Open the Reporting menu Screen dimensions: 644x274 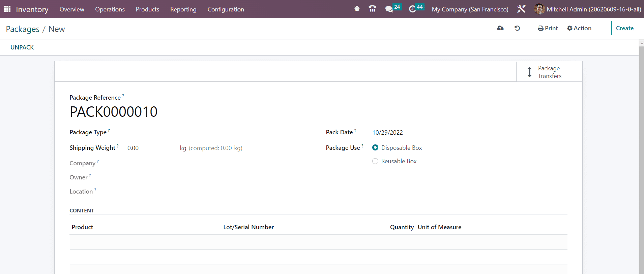coord(183,9)
